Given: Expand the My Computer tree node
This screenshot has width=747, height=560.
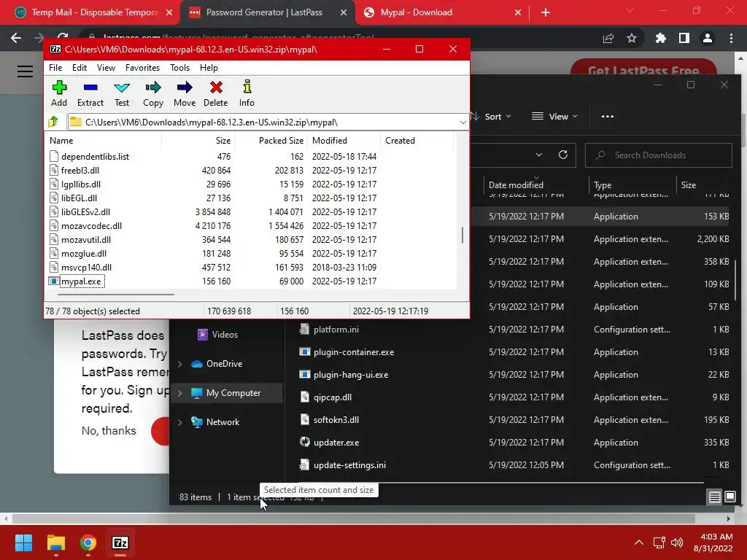Looking at the screenshot, I should click(180, 393).
